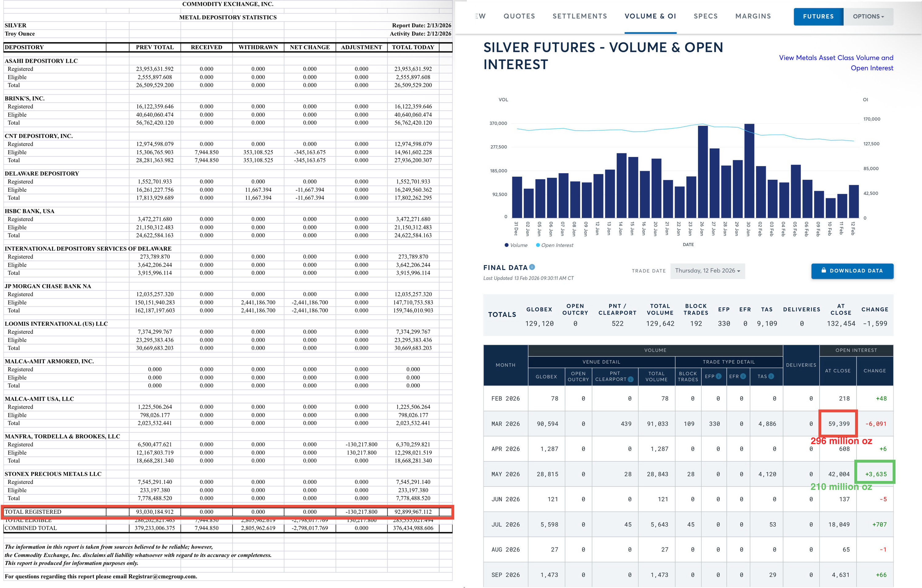The height and width of the screenshot is (588, 922).
Task: Toggle the Open Interest legend marker
Action: 538,245
